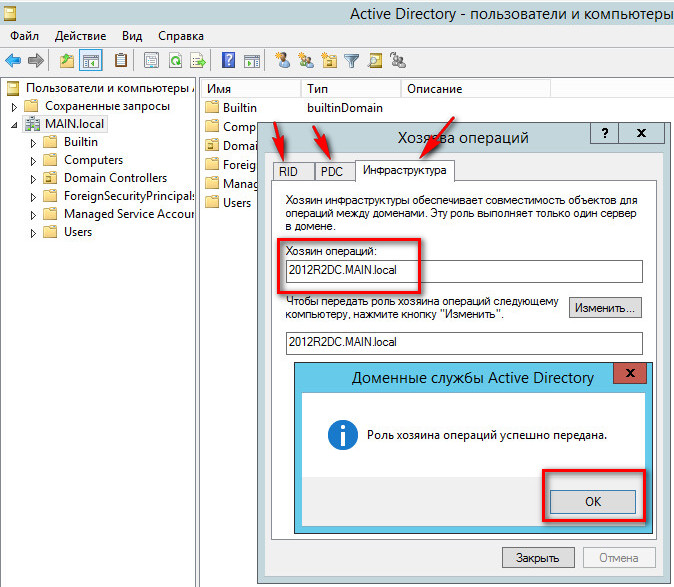Close the Доменные службы Active Directory message box
This screenshot has height=587, width=674.
[630, 373]
